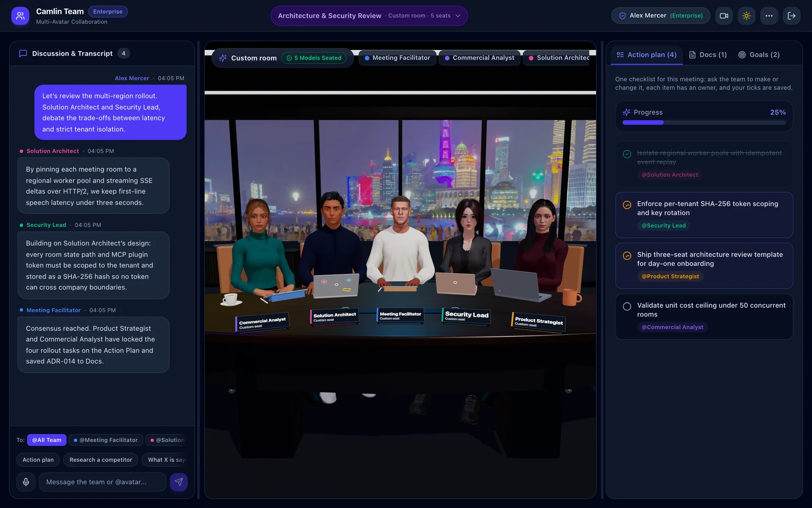Click the Security Lead name plate on table

(466, 316)
